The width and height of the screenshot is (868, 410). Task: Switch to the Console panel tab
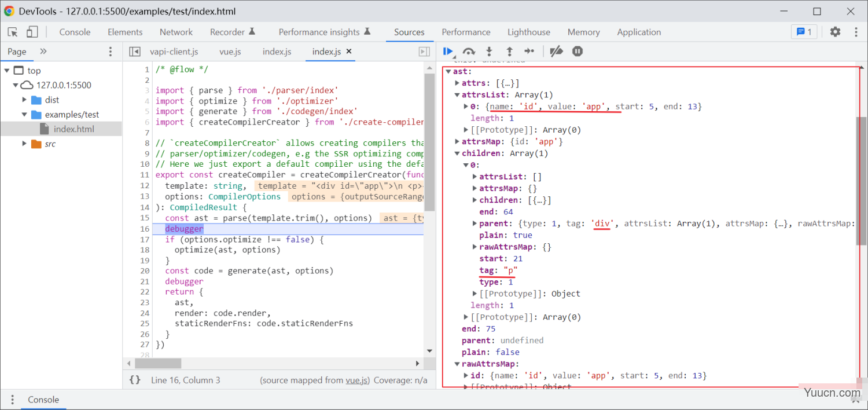(75, 32)
